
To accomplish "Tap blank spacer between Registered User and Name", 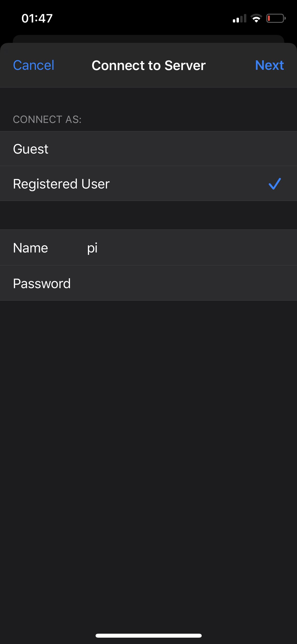I will click(x=148, y=215).
